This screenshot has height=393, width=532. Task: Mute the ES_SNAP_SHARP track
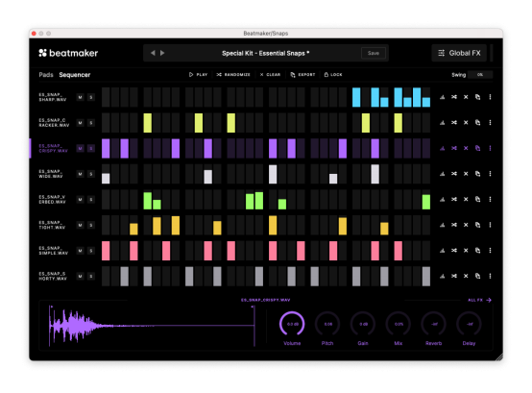pyautogui.click(x=80, y=97)
